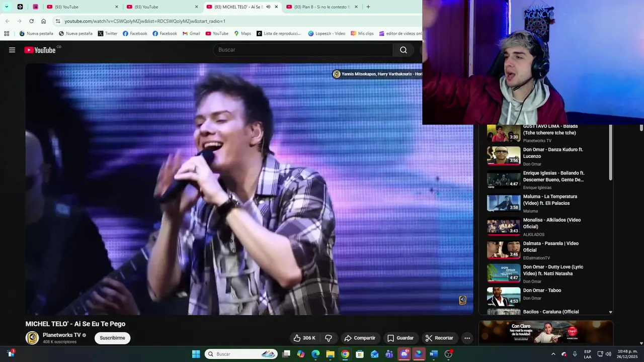This screenshot has height=362, width=644.
Task: Open the Gmail bookmark
Action: click(191, 34)
